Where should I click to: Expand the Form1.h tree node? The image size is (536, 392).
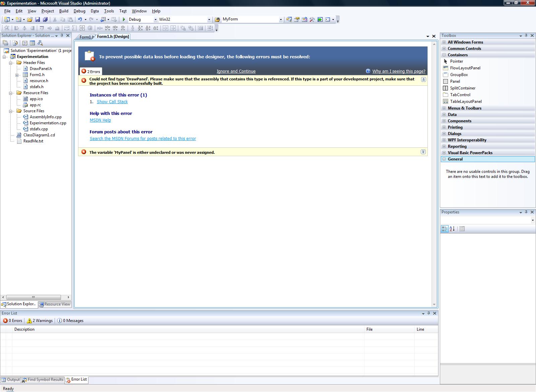pos(17,75)
